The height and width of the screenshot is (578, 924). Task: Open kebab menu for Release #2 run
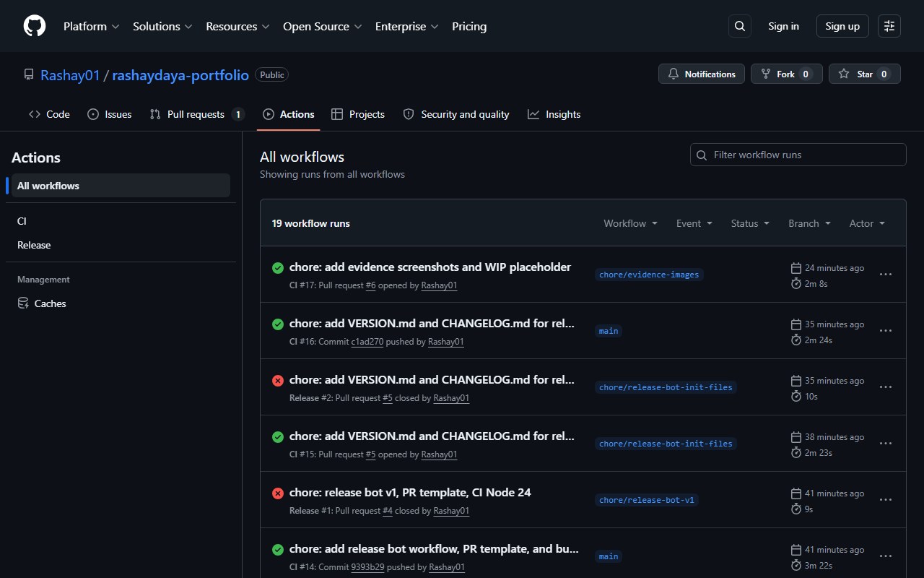coord(886,387)
